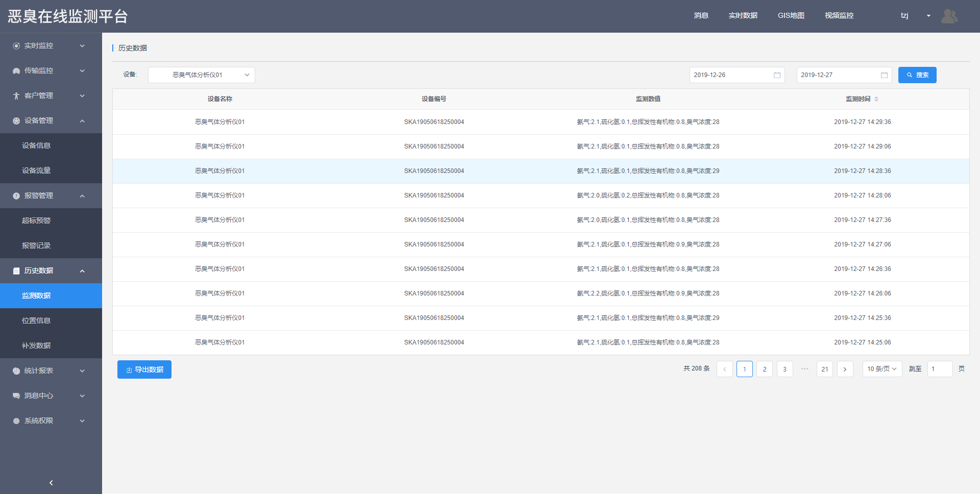The width and height of the screenshot is (980, 494).
Task: Open the 设备 selection dropdown
Action: [x=202, y=75]
